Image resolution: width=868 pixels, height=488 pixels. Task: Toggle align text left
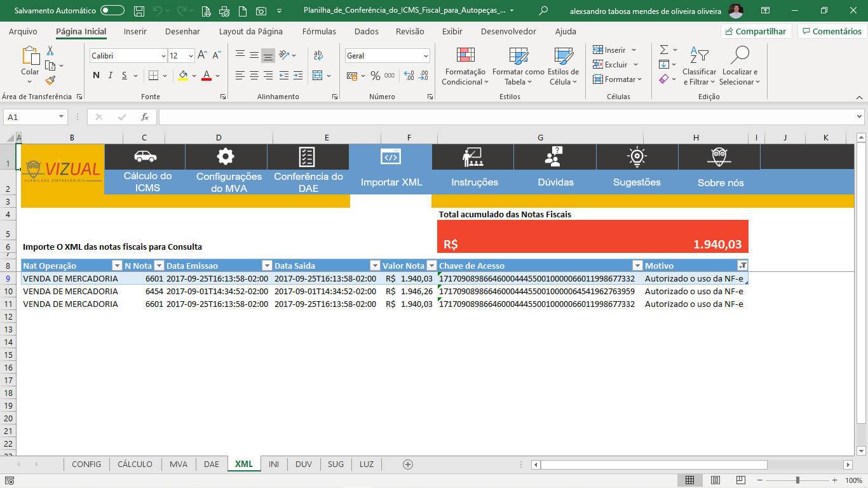point(240,75)
